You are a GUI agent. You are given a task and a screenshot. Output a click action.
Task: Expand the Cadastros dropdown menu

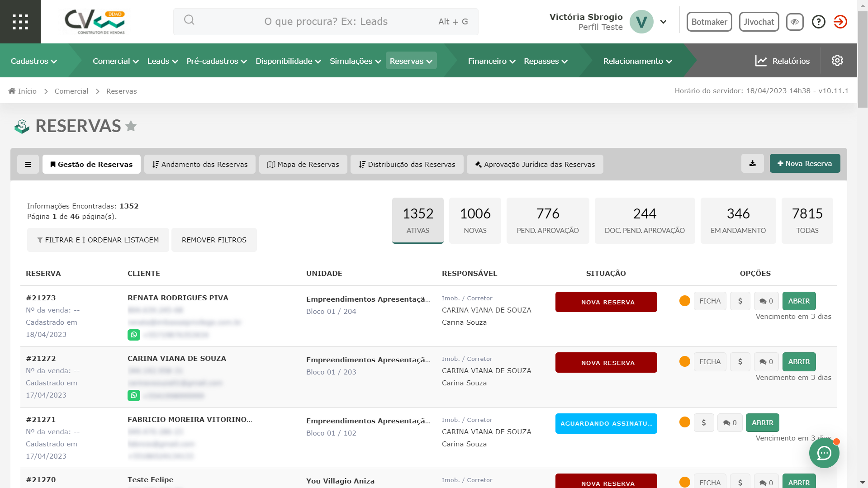point(34,61)
